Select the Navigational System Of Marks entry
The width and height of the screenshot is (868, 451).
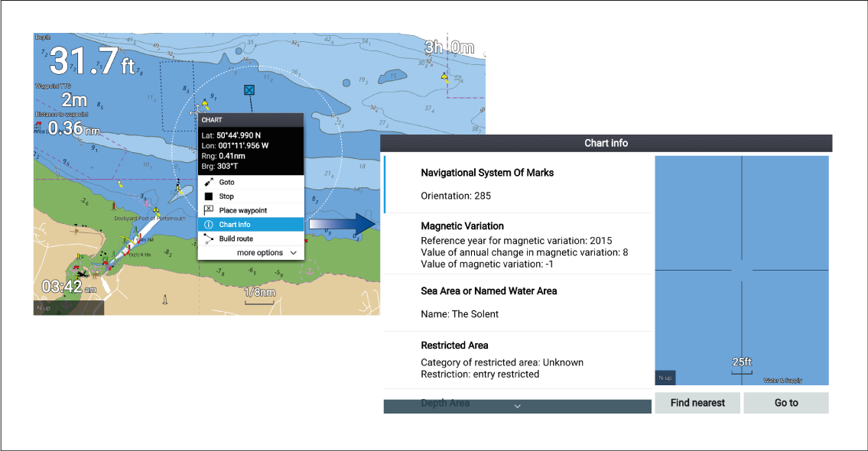click(x=518, y=184)
